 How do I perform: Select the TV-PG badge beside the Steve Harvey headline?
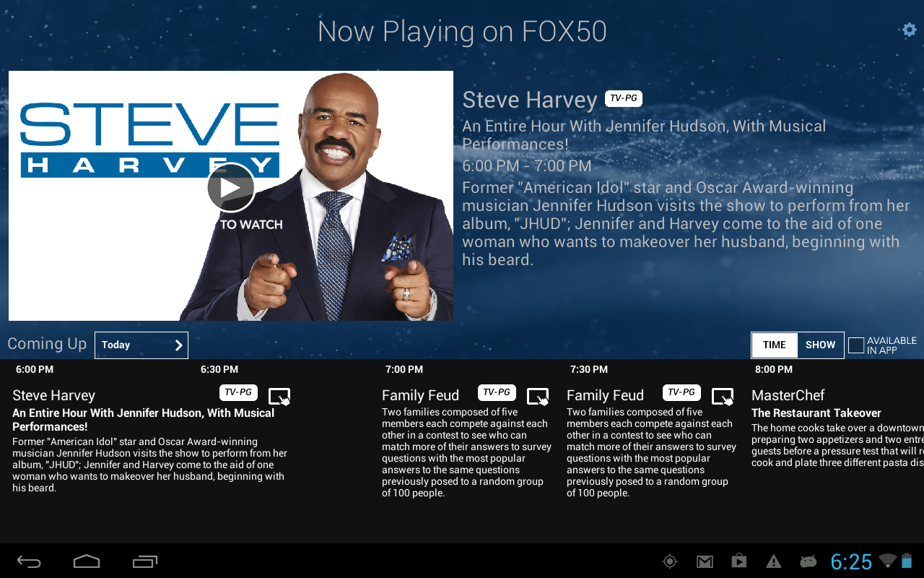pyautogui.click(x=623, y=99)
